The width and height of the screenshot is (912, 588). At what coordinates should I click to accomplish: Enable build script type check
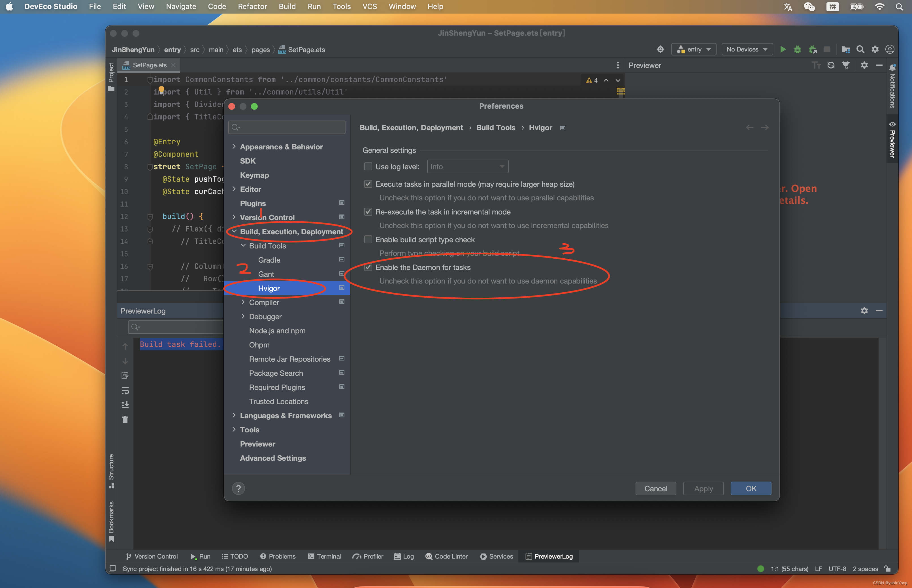tap(368, 239)
